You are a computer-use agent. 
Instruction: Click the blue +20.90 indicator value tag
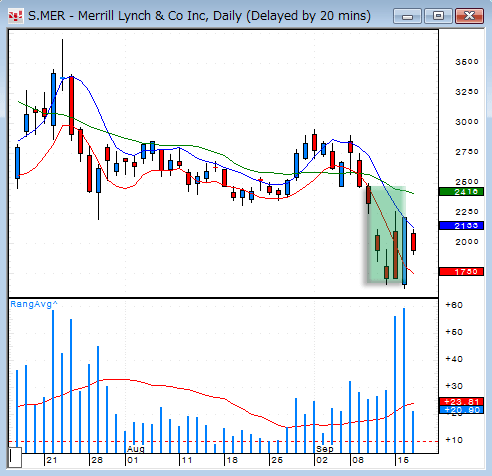461,410
